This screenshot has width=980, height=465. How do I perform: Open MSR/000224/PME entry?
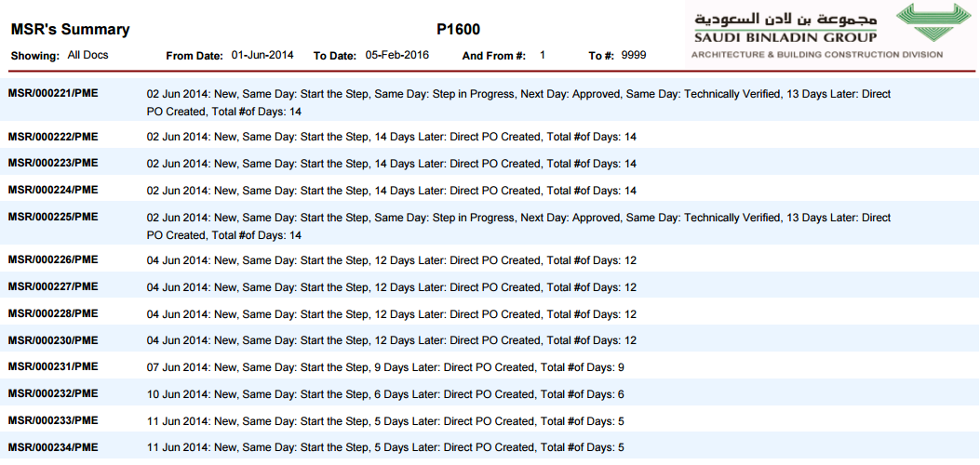click(53, 190)
